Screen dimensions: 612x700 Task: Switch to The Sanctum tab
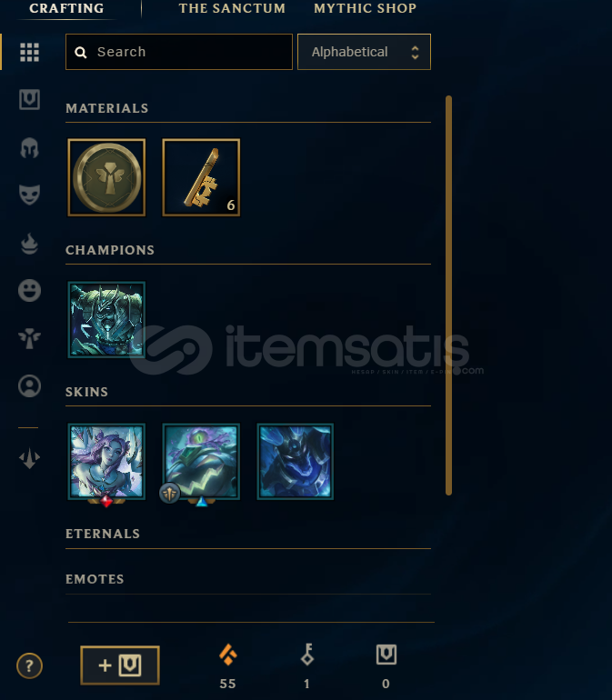(x=232, y=8)
